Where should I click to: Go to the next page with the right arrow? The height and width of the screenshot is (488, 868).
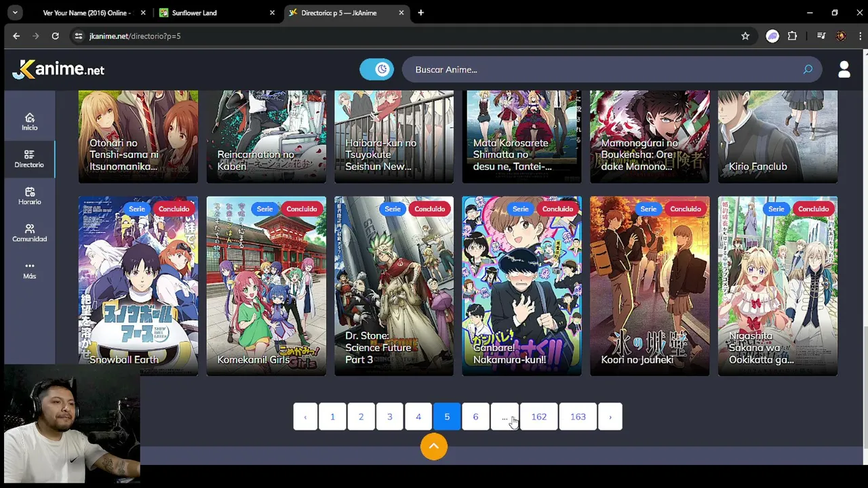coord(610,417)
